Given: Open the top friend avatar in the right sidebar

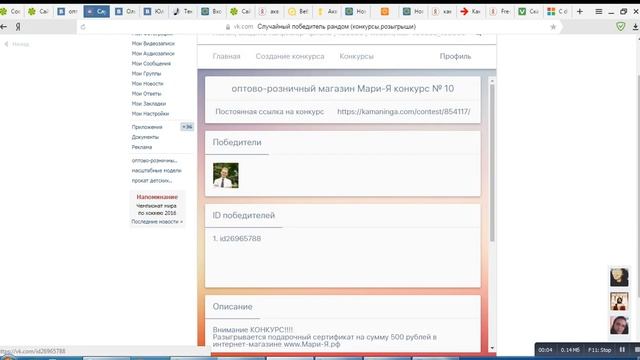Looking at the screenshot, I should [619, 277].
